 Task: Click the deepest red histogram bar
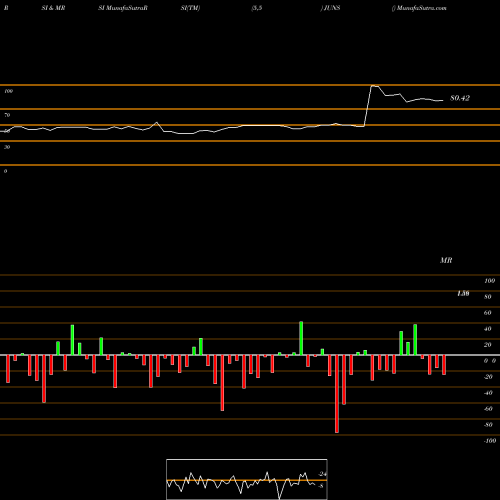pos(337,394)
